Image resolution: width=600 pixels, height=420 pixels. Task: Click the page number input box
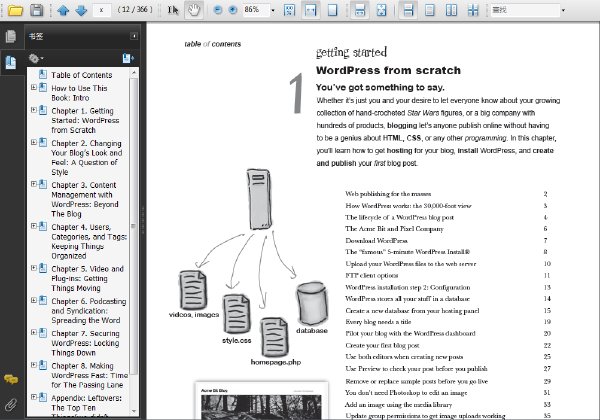pos(101,10)
